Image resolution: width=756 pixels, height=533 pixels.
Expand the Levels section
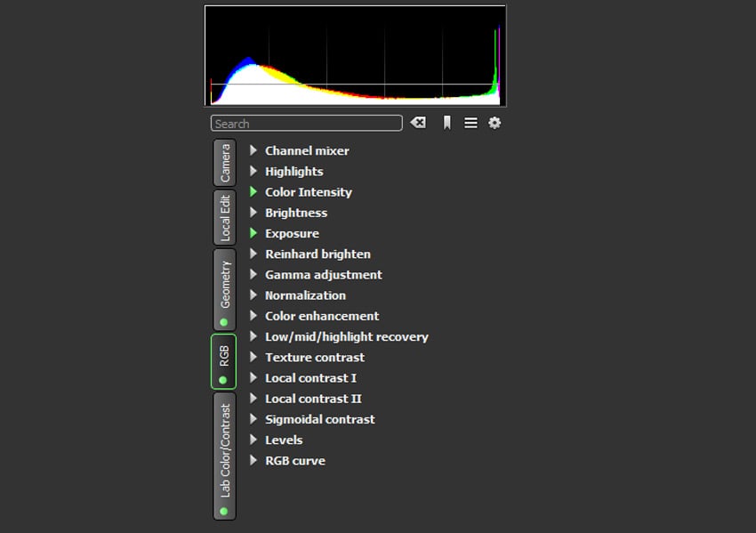point(253,440)
